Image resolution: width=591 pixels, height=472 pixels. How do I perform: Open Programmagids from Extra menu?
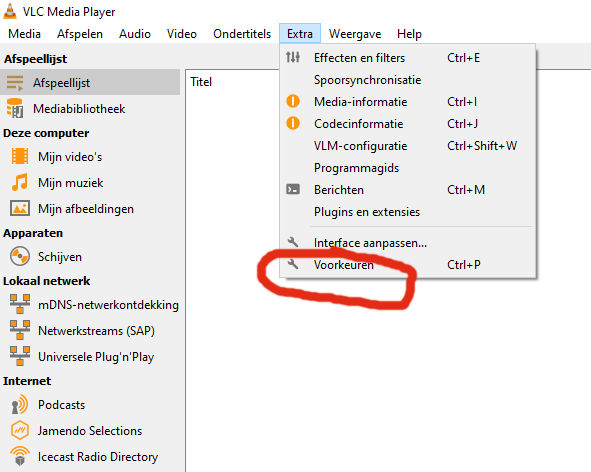click(x=408, y=167)
